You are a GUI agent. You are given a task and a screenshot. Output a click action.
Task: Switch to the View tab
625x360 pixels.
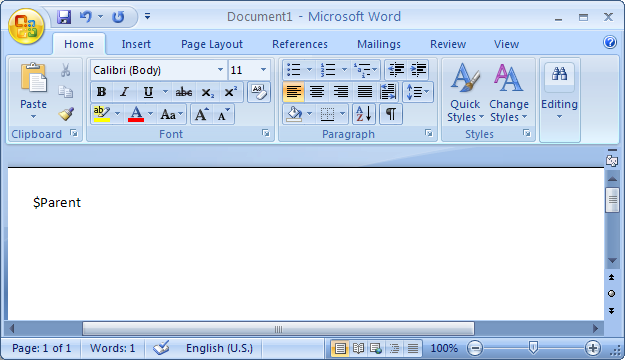[506, 44]
